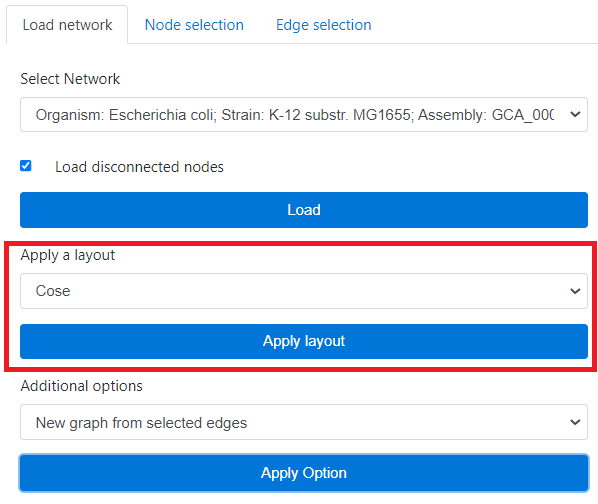Click the 'Select Network' field label
The height and width of the screenshot is (504, 598).
(70, 79)
